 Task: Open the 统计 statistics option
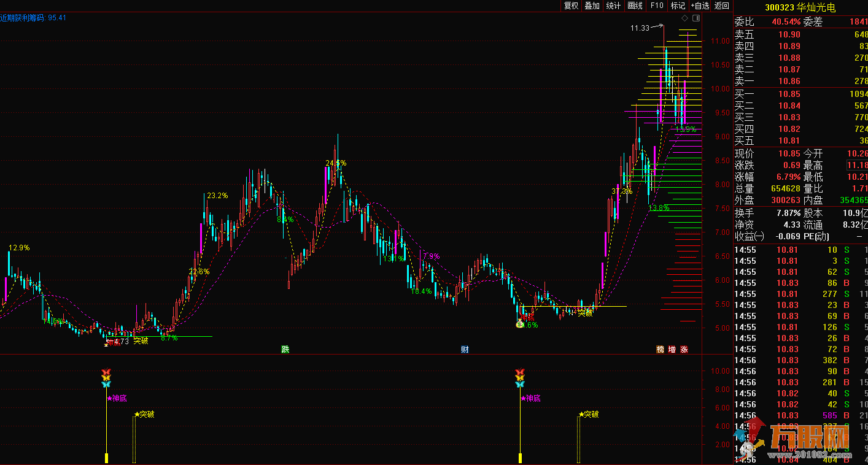[613, 6]
